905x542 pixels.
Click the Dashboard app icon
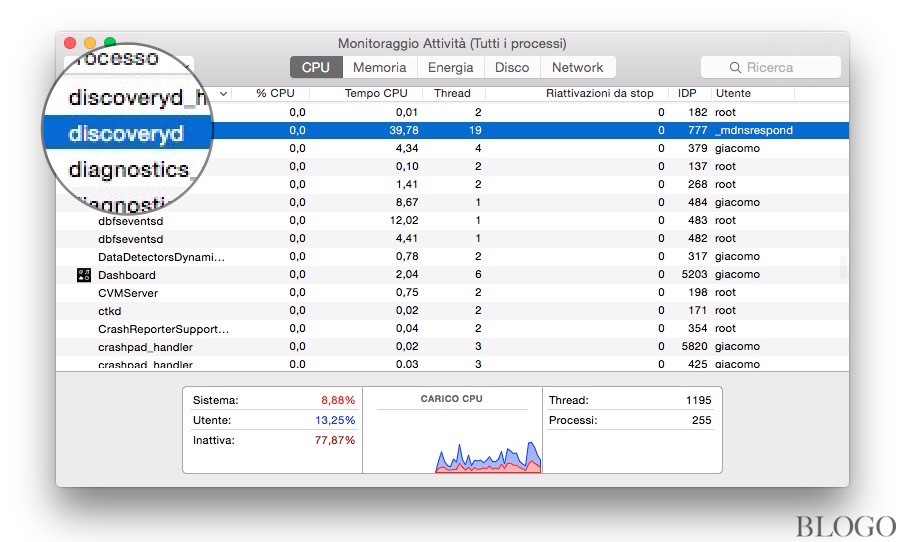coord(84,275)
